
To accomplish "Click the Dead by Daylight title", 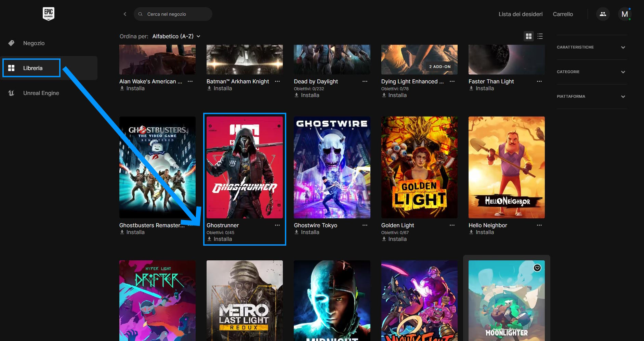I will click(316, 81).
